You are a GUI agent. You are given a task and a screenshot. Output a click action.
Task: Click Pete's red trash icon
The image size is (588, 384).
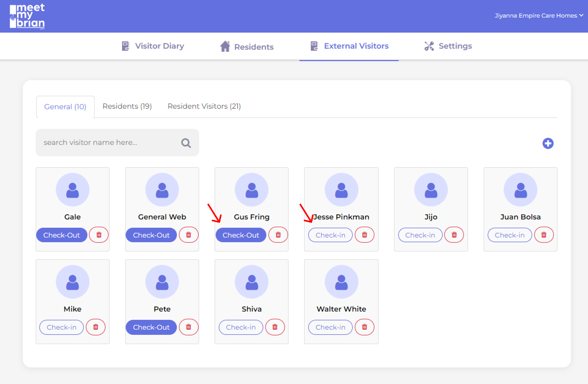click(x=189, y=327)
